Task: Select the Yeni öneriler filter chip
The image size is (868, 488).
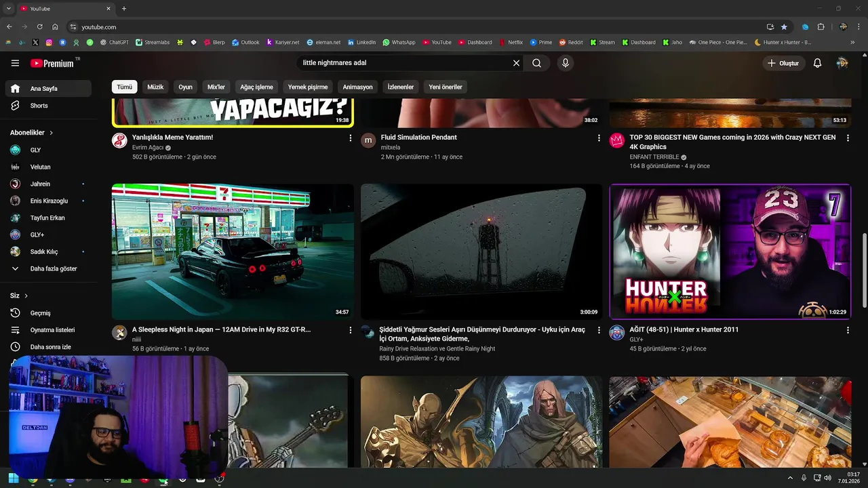Action: click(x=446, y=87)
